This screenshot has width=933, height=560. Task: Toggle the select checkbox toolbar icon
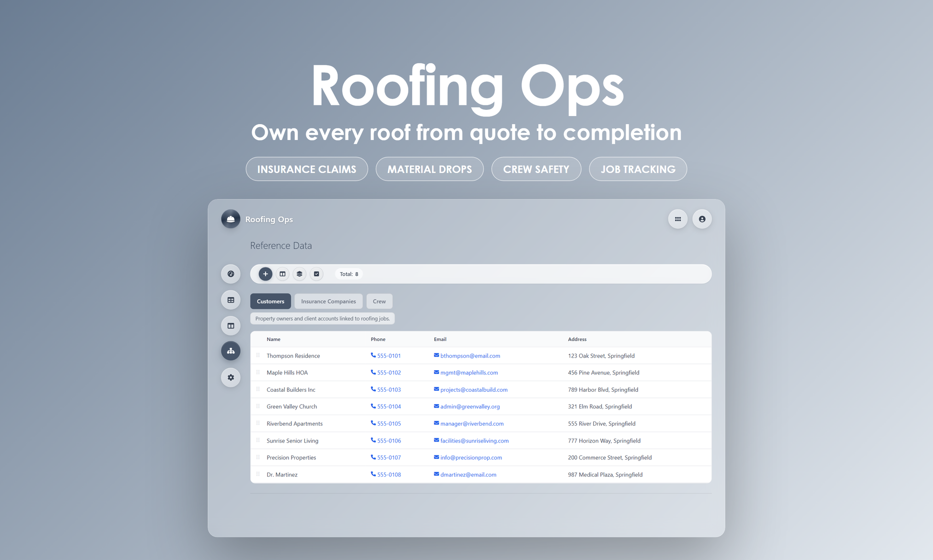point(316,274)
